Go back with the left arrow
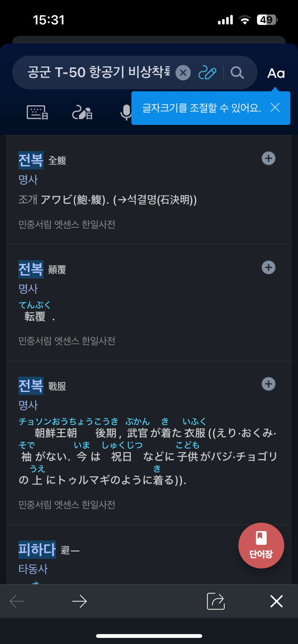The height and width of the screenshot is (644, 298). click(17, 601)
